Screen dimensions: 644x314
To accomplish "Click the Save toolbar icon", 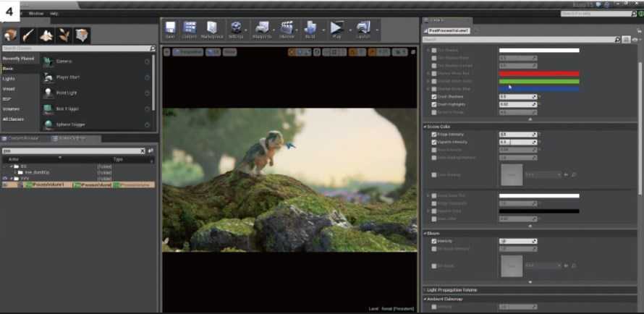I will (x=170, y=29).
